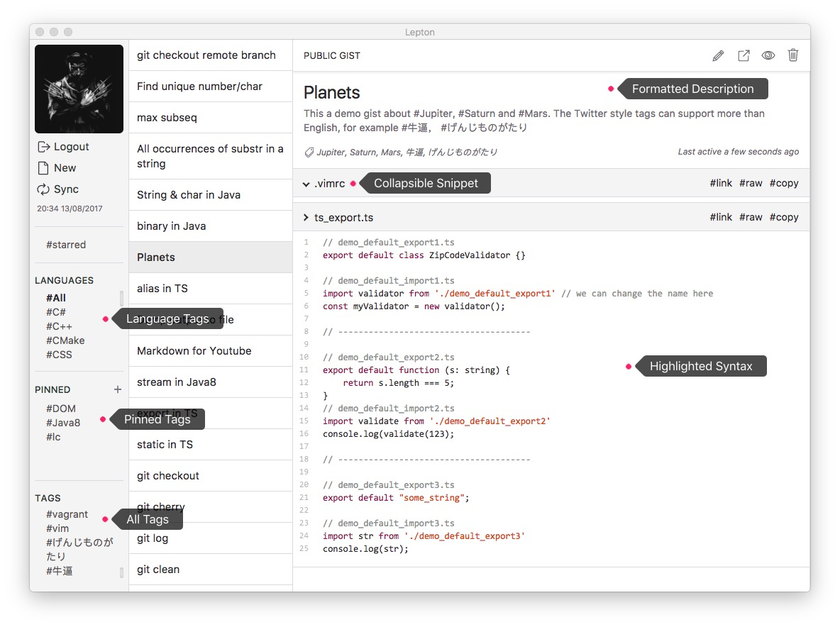Image resolution: width=840 pixels, height=627 pixels.
Task: Click #copy link for ts_export.ts
Action: click(784, 217)
